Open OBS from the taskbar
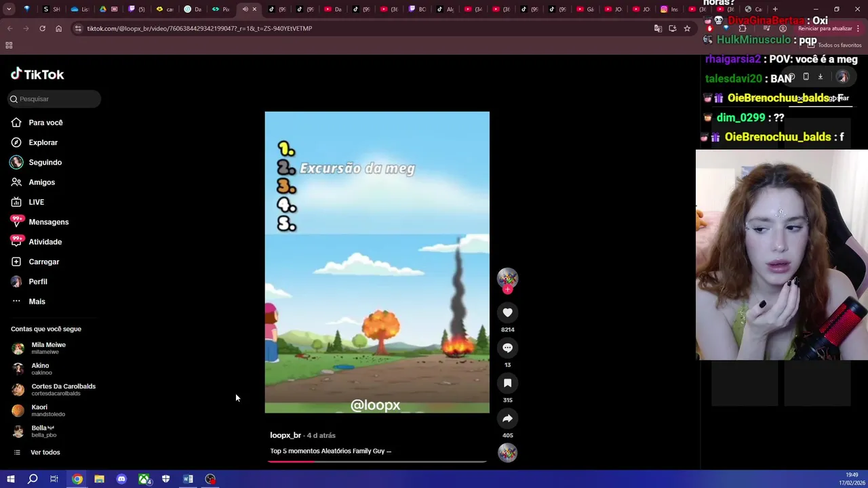Screen dimensions: 868x488 click(x=210, y=479)
